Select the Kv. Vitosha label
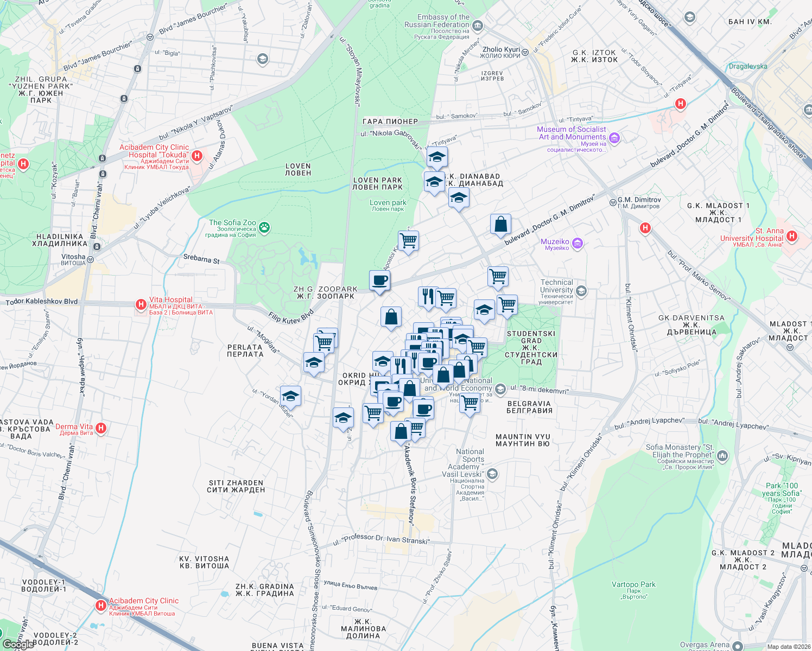Viewport: 812px width, 651px height. click(204, 562)
